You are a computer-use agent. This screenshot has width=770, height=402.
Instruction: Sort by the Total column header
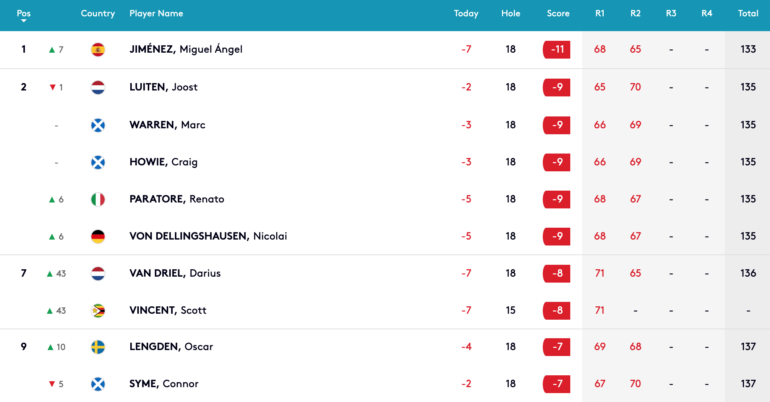coord(748,14)
